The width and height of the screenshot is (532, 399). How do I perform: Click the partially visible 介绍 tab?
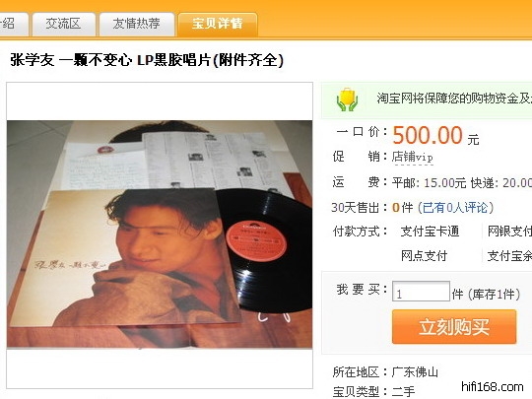point(13,24)
